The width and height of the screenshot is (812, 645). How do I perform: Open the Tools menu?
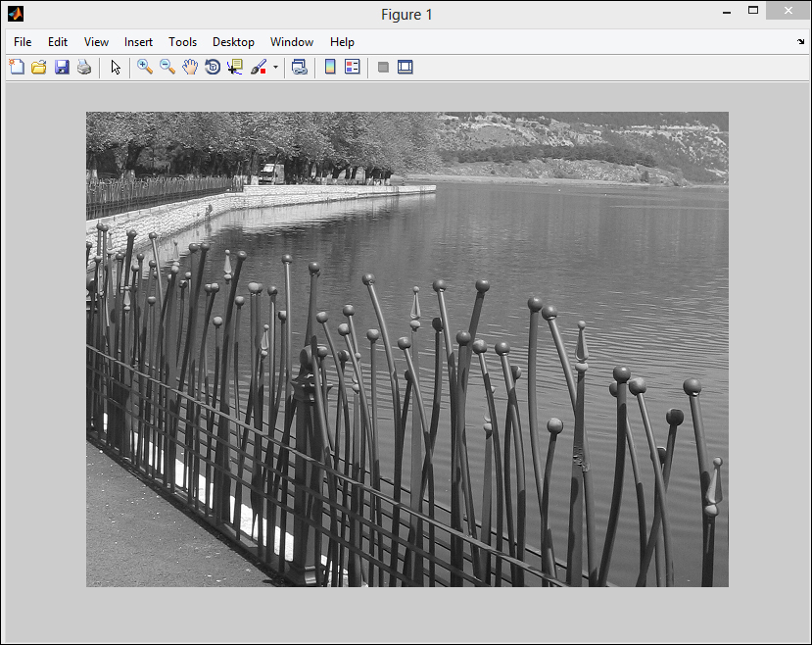[183, 42]
